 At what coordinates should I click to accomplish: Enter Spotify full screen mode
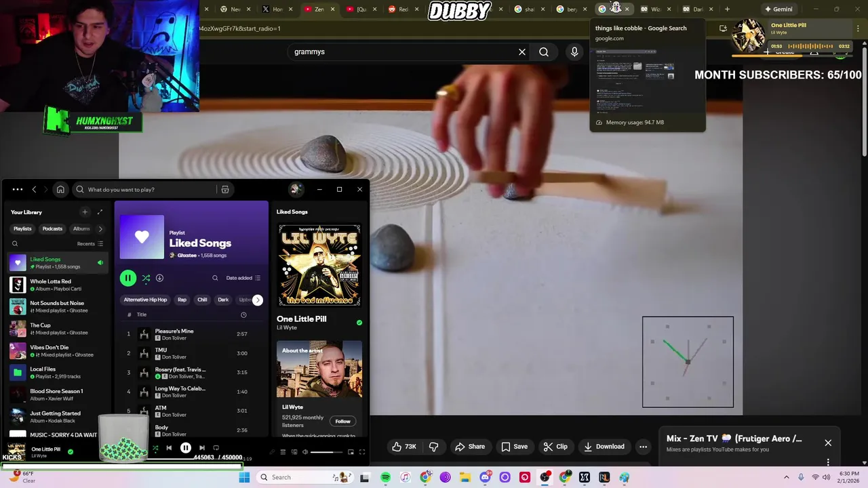[362, 452]
